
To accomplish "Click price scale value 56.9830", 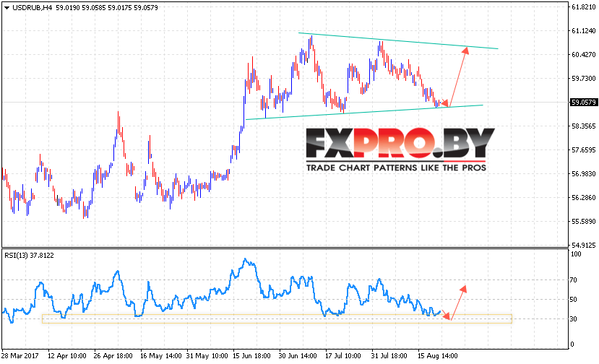I will [583, 174].
